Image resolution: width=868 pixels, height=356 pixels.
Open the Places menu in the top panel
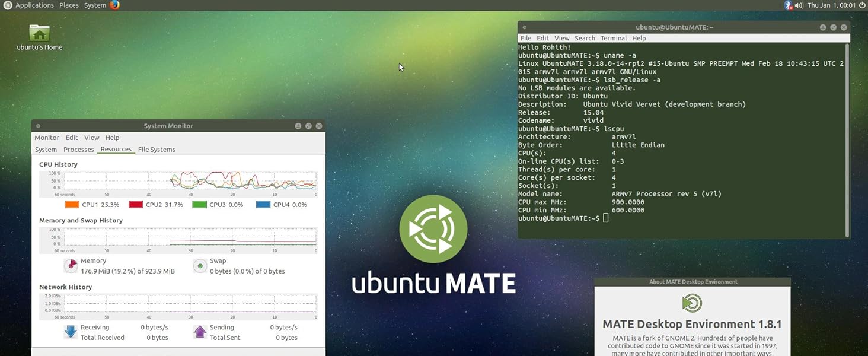(69, 5)
